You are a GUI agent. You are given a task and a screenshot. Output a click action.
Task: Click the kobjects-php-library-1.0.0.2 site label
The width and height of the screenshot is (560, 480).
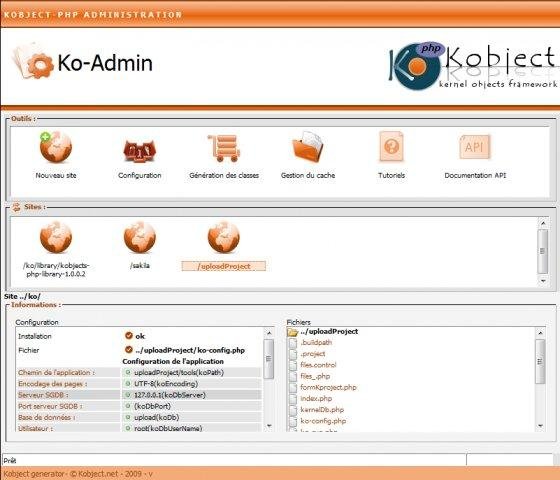pos(56,270)
